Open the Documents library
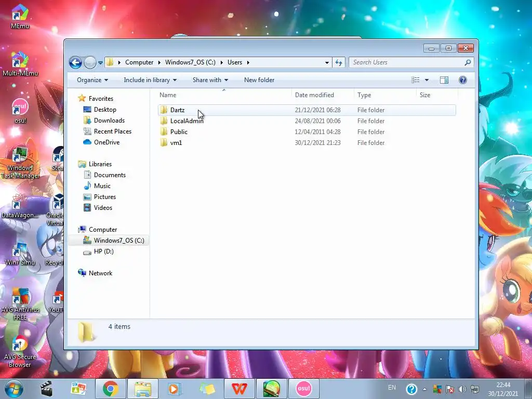532x399 pixels. click(110, 175)
